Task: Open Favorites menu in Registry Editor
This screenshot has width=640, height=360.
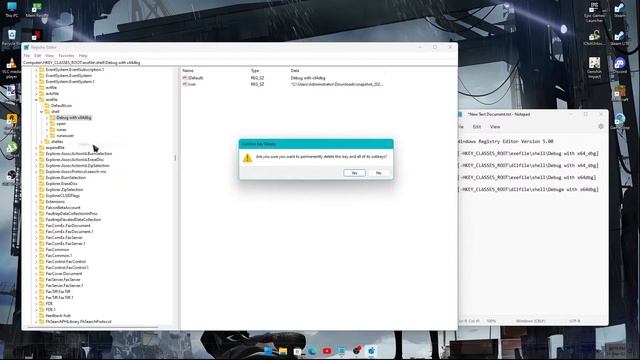Action: pos(66,56)
